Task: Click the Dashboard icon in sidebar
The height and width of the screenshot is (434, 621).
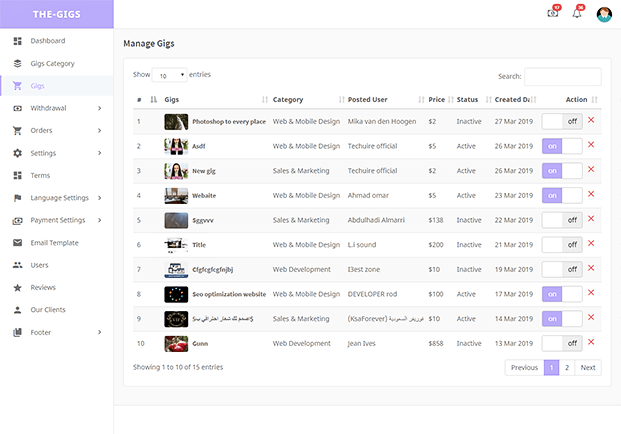Action: (17, 41)
